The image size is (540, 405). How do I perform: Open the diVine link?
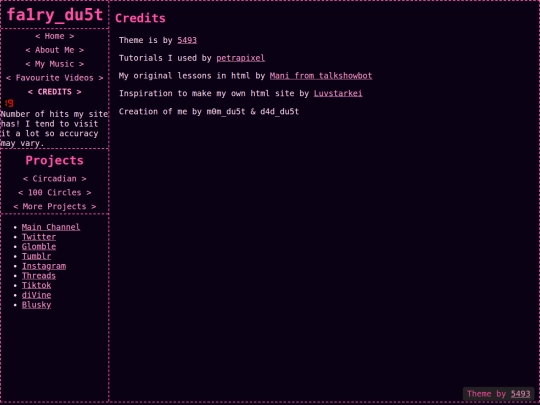[x=37, y=295]
